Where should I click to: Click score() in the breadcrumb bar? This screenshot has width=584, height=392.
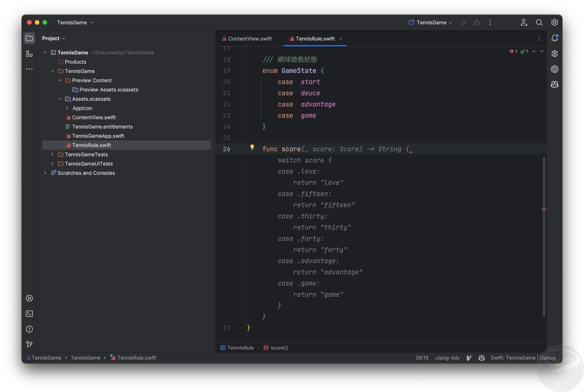(x=279, y=347)
